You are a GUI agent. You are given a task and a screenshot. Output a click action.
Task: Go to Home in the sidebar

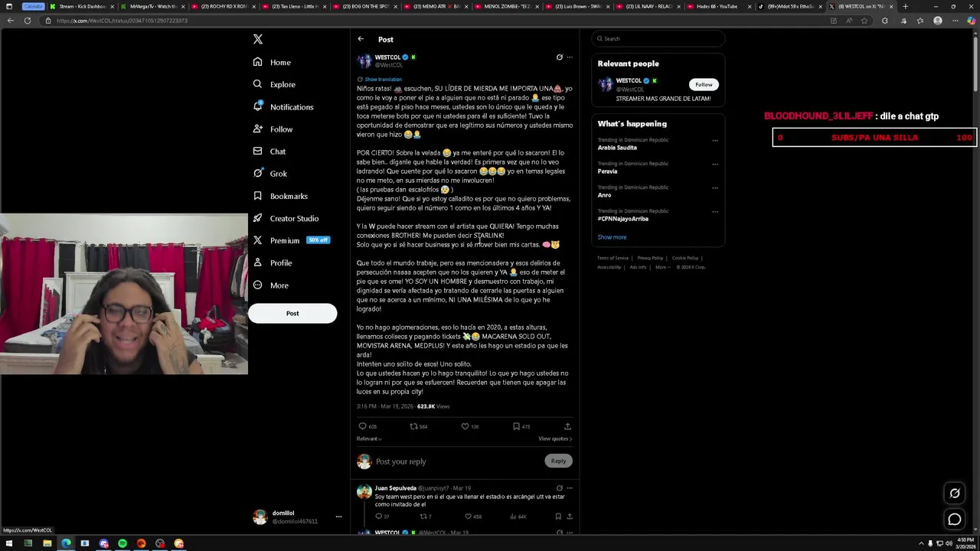pyautogui.click(x=272, y=62)
